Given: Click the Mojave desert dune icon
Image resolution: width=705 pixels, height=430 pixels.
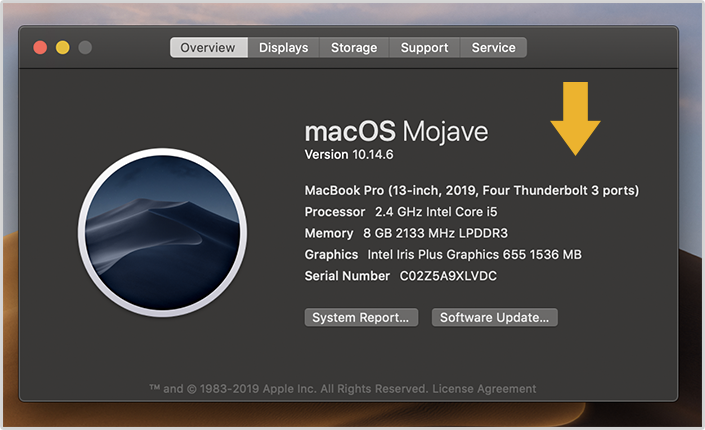Looking at the screenshot, I should point(162,233).
